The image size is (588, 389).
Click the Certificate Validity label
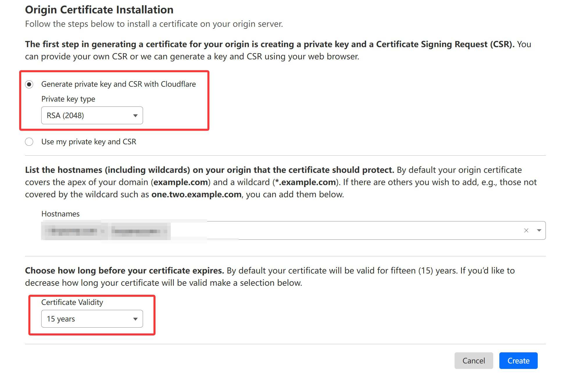pos(72,302)
